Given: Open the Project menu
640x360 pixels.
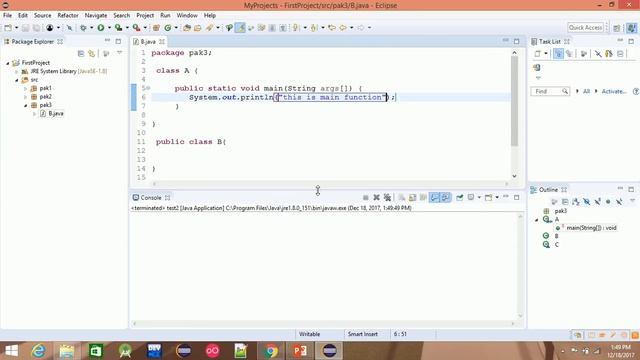Looking at the screenshot, I should (x=145, y=16).
